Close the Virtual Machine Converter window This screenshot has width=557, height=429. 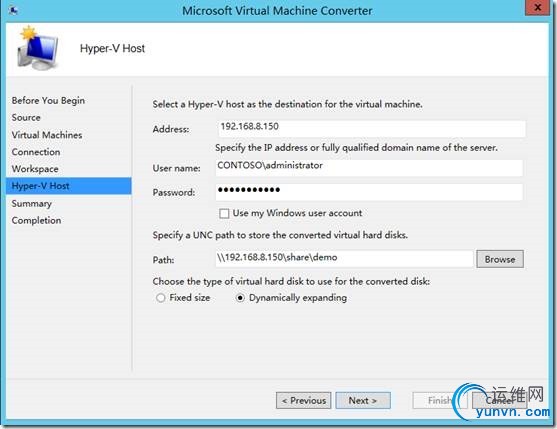tap(537, 7)
